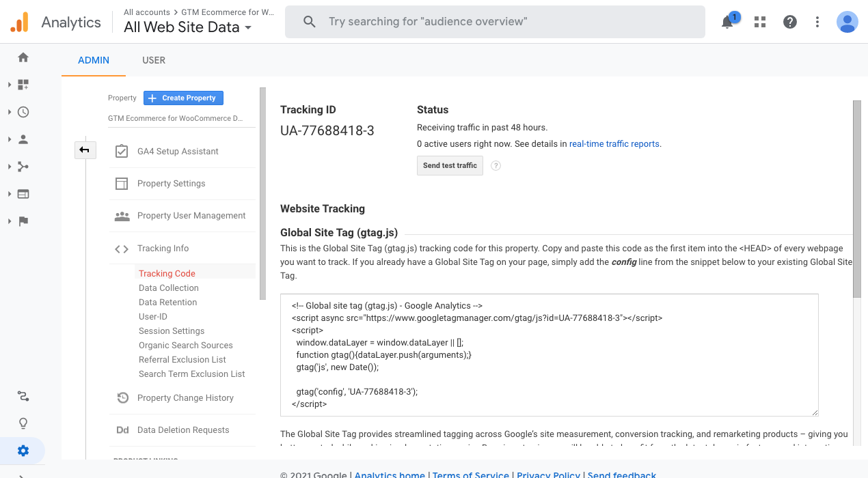Click the Tracking Info code brackets icon

(x=122, y=249)
